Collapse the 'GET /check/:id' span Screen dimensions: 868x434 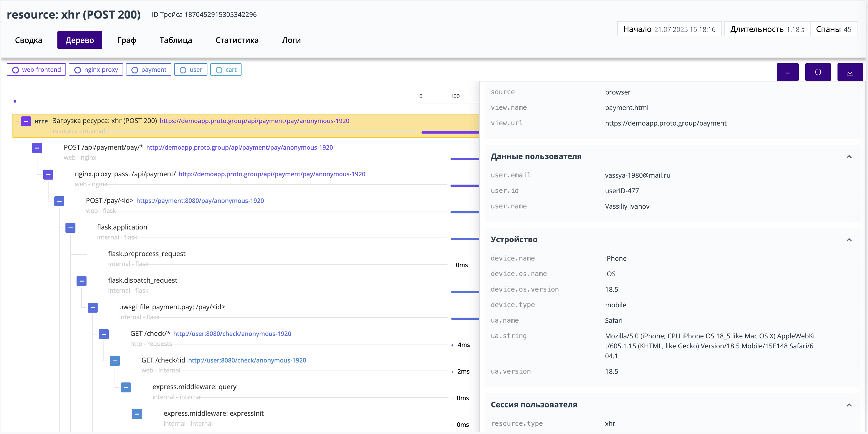pos(115,361)
